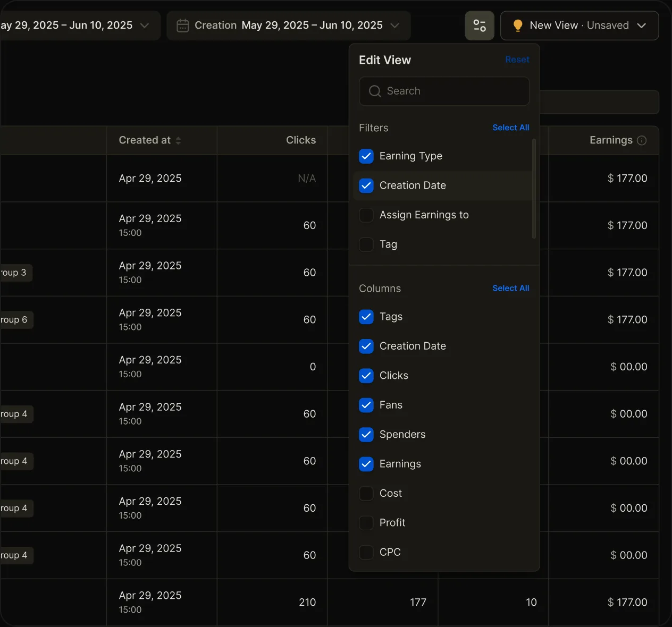Uncheck the Creation Date column checkbox
The image size is (672, 627).
(x=366, y=346)
